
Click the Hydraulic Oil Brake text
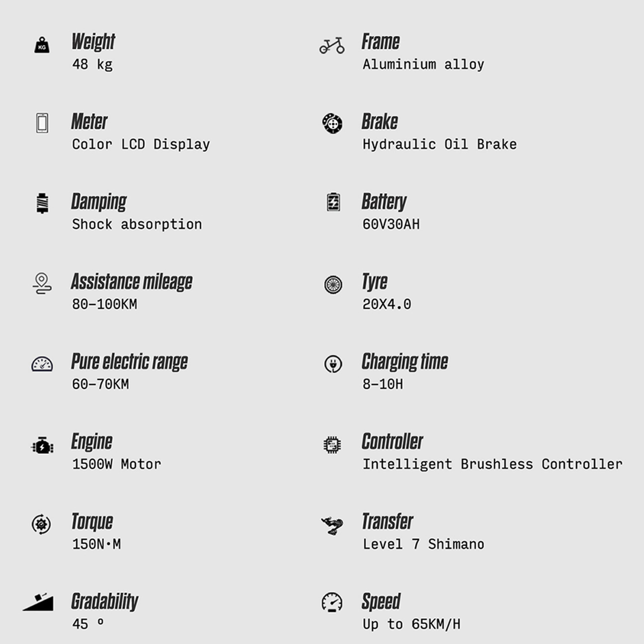439,144
